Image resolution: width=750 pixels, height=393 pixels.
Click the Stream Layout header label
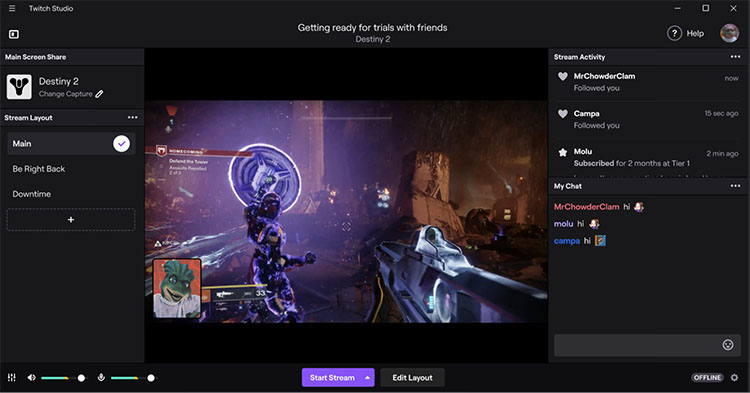(x=29, y=118)
